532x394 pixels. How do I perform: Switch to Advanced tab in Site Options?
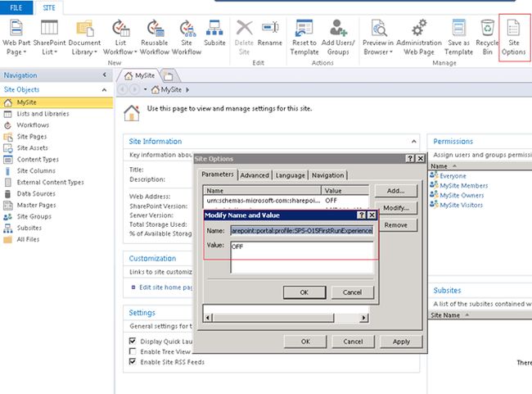[x=254, y=174]
